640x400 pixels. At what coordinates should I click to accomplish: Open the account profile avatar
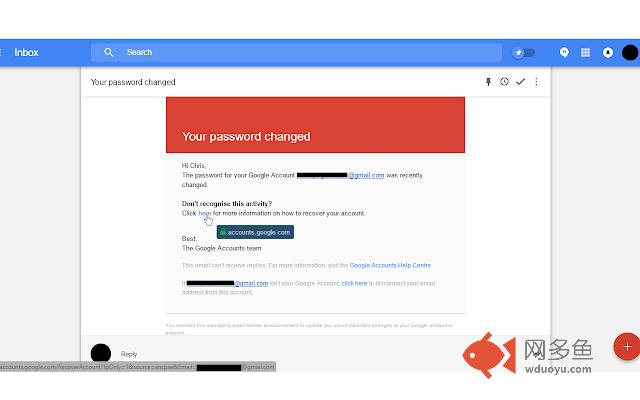630,52
